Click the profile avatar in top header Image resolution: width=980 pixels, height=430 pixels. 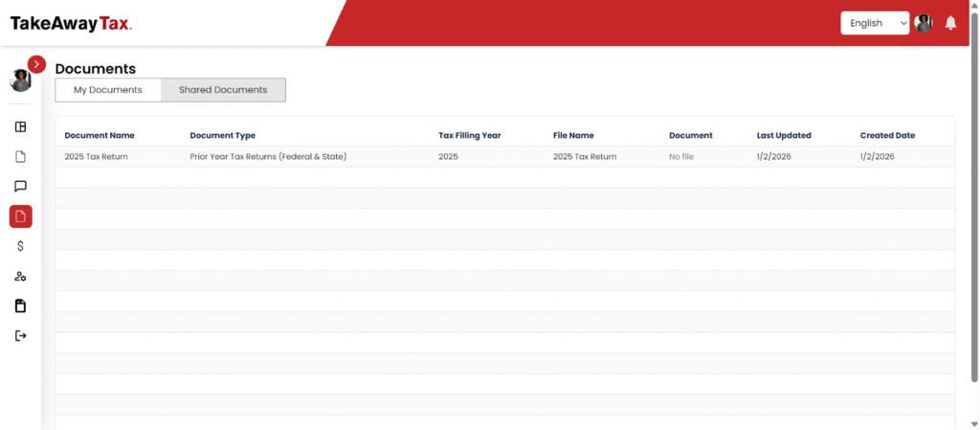(x=924, y=23)
